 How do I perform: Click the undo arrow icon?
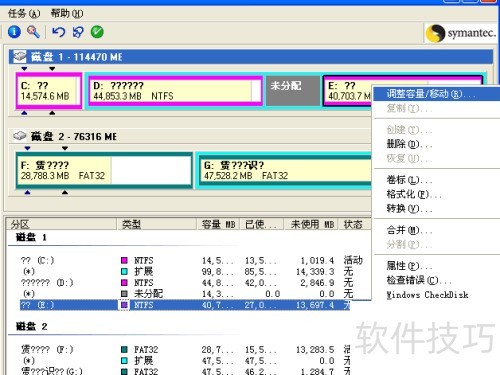59,32
